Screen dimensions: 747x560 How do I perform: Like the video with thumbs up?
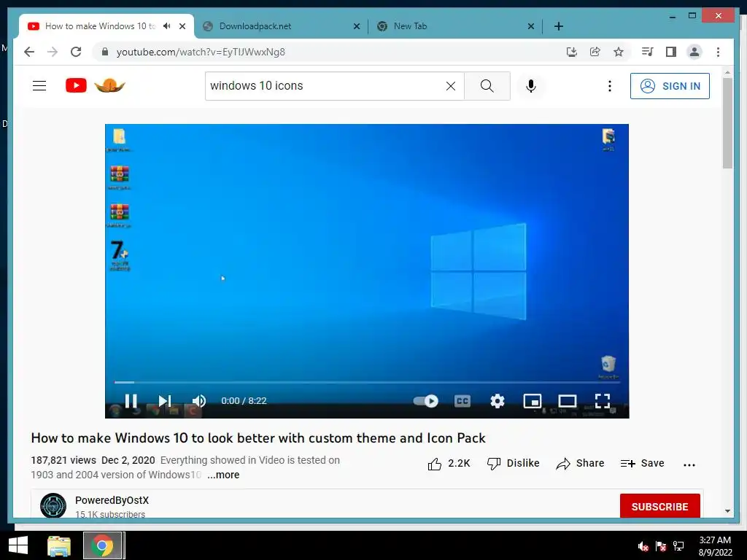click(449, 463)
